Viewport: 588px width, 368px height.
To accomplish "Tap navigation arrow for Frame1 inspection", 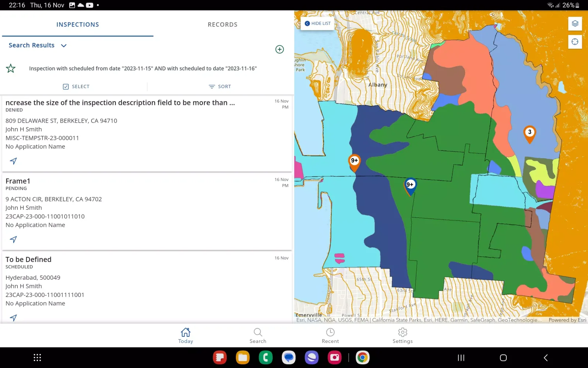I will (13, 240).
